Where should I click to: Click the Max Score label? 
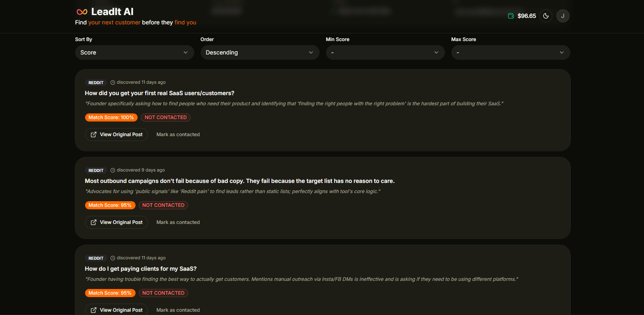click(464, 39)
